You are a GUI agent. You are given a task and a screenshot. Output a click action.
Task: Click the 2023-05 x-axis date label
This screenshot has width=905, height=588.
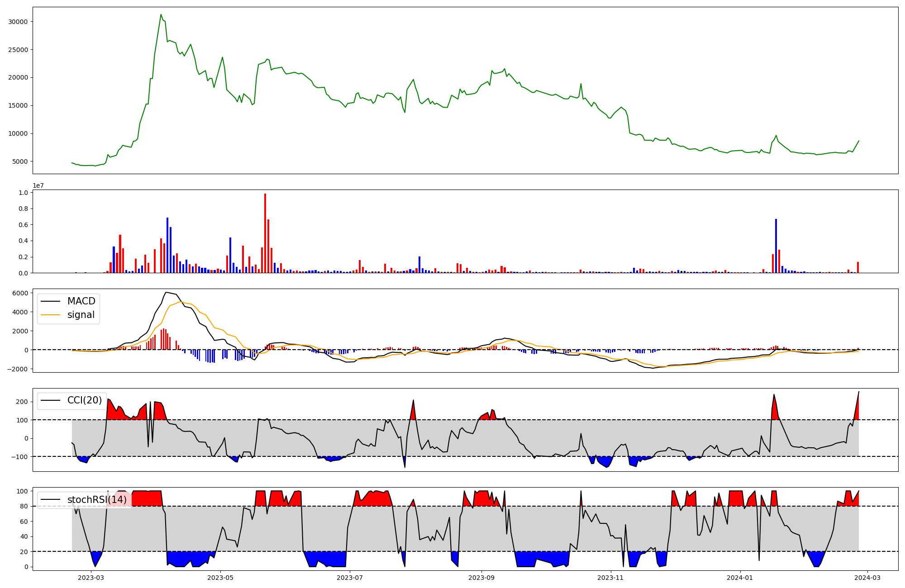[220, 578]
